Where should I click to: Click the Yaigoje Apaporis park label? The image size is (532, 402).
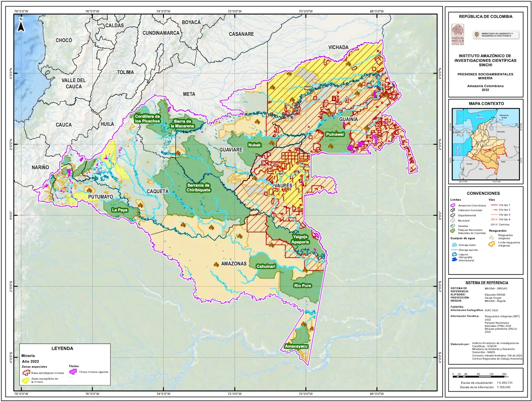[x=300, y=239]
